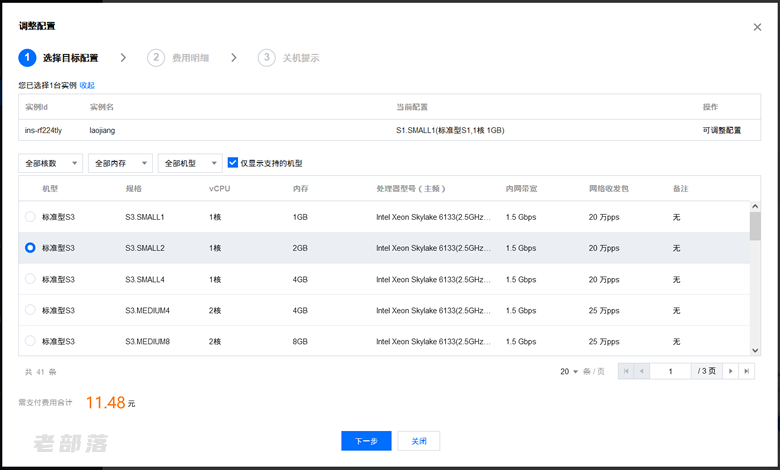
Task: Click the 收起 link to collapse instances
Action: (87, 86)
